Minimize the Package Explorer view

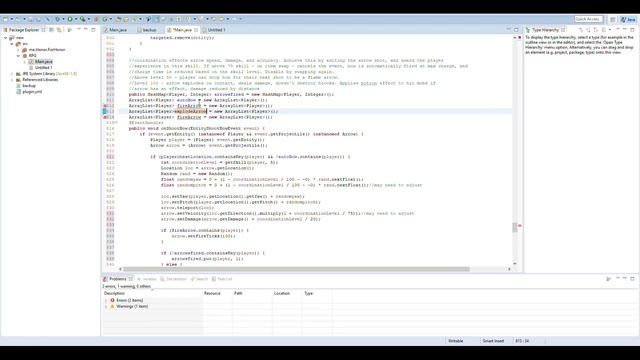point(86,29)
